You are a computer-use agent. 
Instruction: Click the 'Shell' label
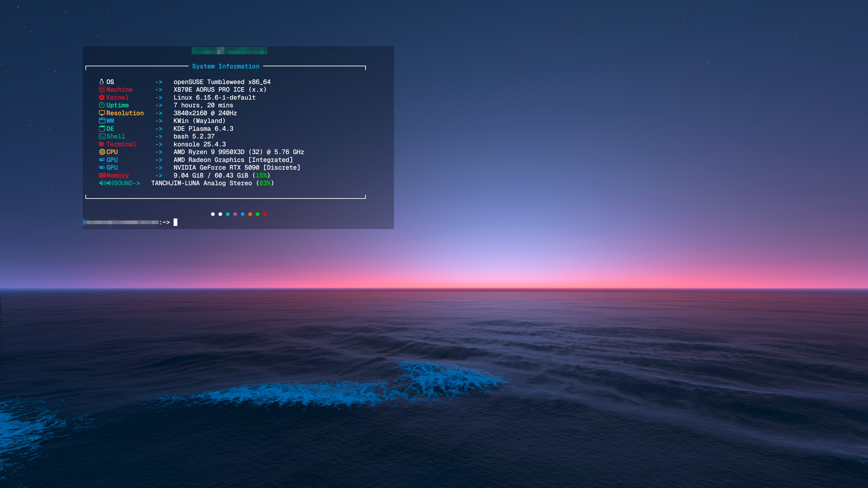[x=116, y=136]
